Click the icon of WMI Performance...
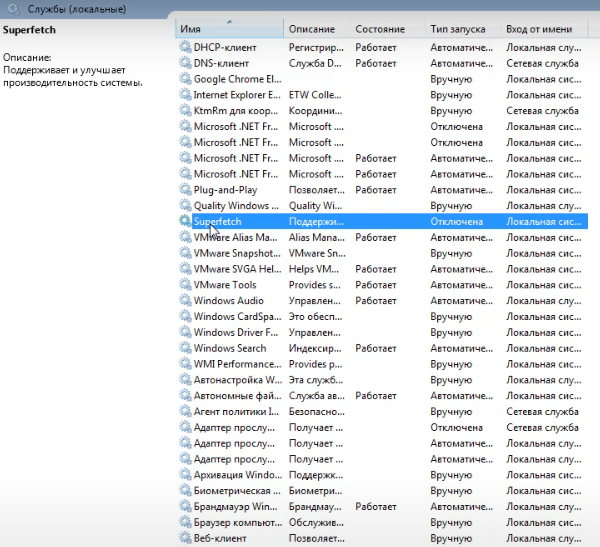This screenshot has width=600, height=547. click(185, 364)
